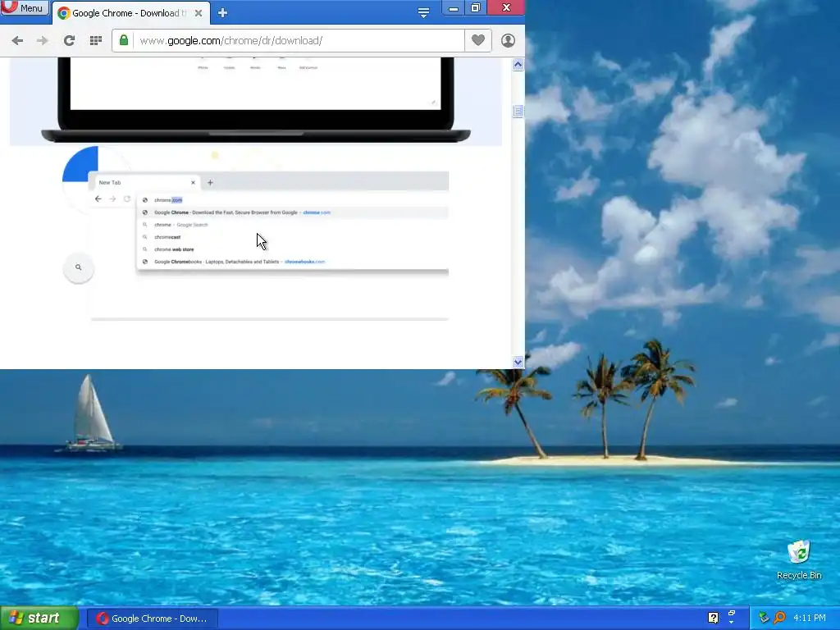Click the vertical scrollbar thumb
Image resolution: width=840 pixels, height=630 pixels.
(x=518, y=112)
